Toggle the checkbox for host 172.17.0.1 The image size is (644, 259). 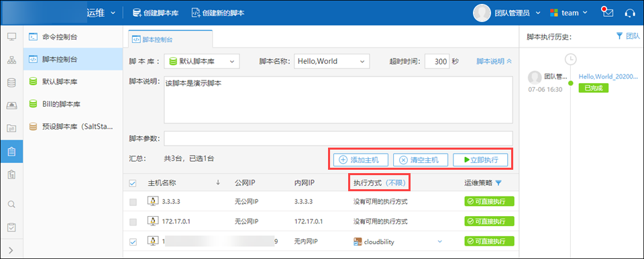[x=133, y=221]
